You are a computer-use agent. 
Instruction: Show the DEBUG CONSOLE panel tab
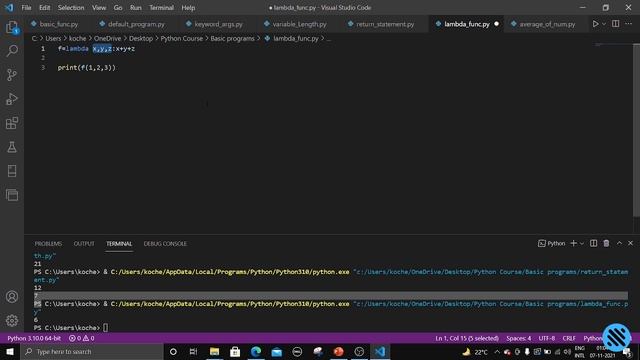(x=165, y=244)
